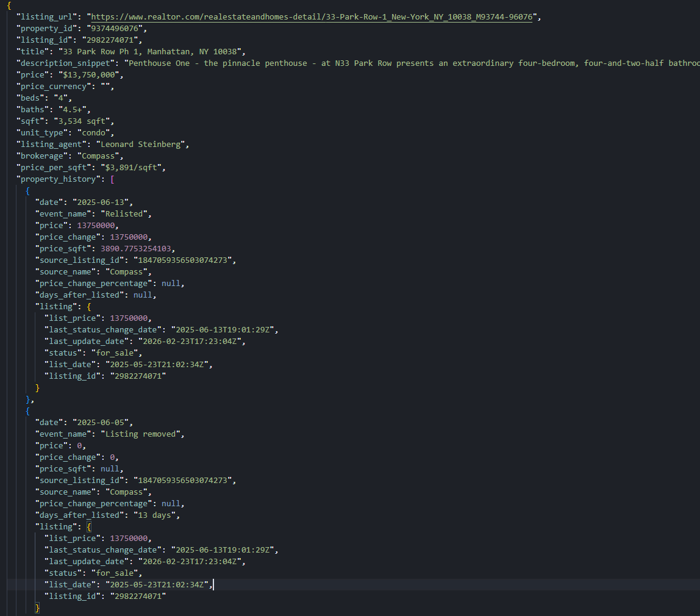Click list_date in the Listing removed entry
This screenshot has width=700, height=616.
[128, 585]
